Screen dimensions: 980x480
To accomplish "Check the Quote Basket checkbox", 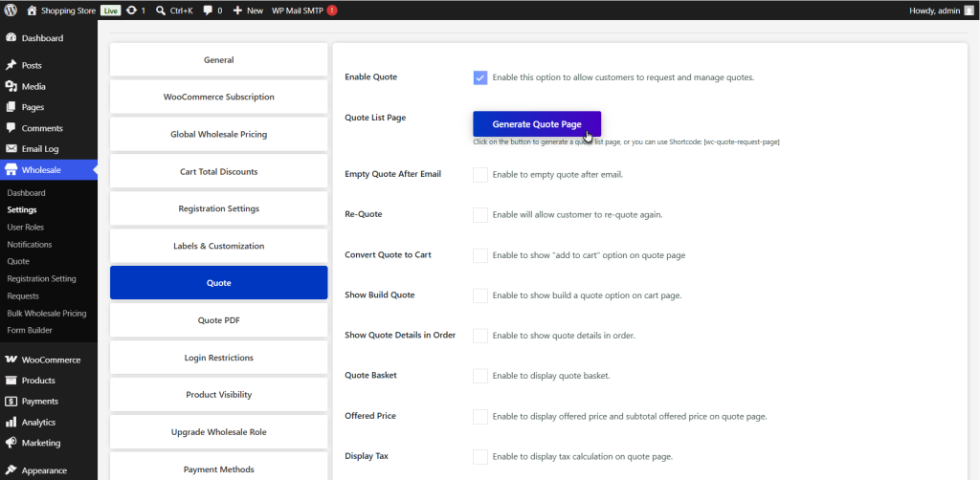I will pos(480,376).
